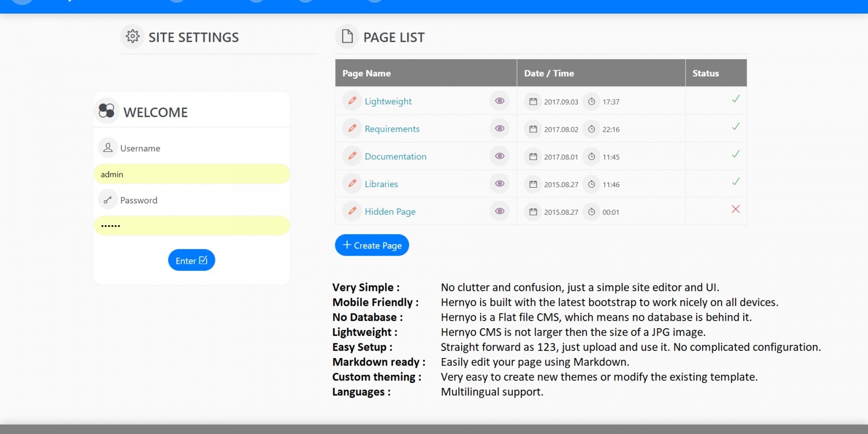This screenshot has width=868, height=434.
Task: Open the Requirements page link
Action: pyautogui.click(x=392, y=129)
